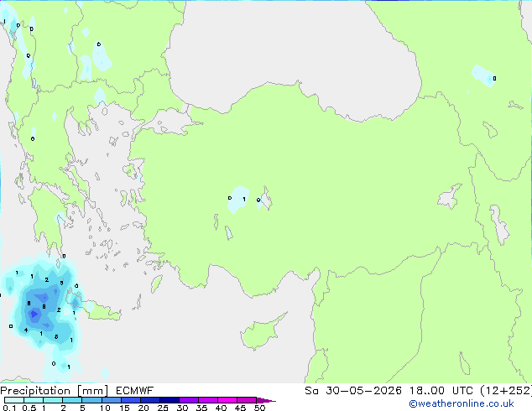Pick the 20–25 mm legend swatch

149,400
